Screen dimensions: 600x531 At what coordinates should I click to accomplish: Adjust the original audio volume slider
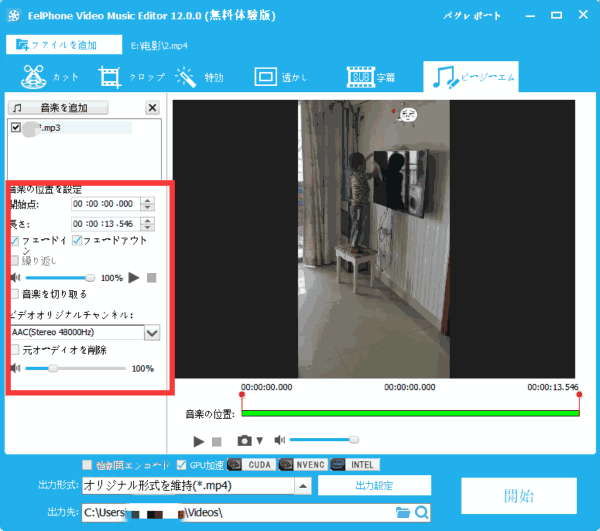point(75,368)
